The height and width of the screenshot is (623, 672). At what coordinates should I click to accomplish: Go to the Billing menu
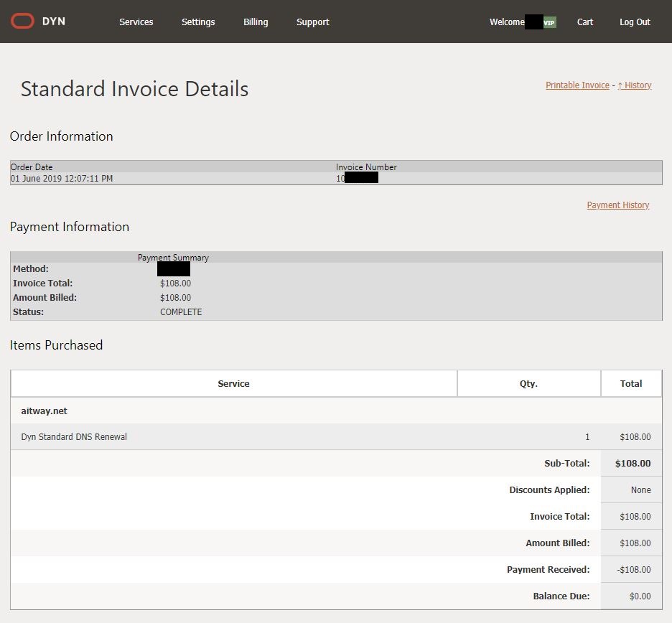pyautogui.click(x=256, y=22)
